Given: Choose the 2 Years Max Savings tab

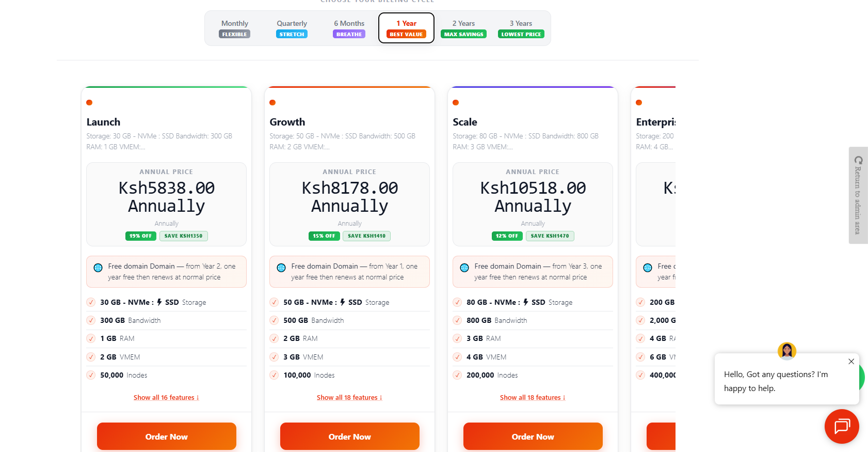Looking at the screenshot, I should point(463,28).
